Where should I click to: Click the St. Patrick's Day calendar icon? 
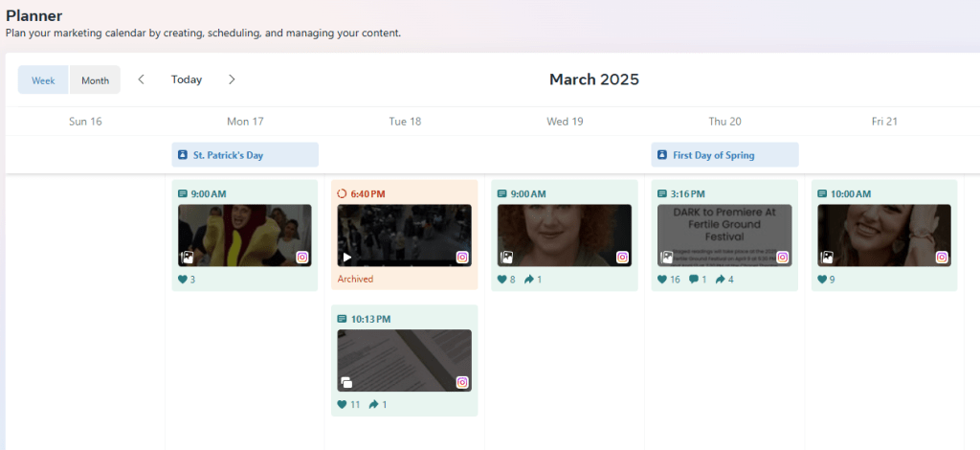[183, 155]
